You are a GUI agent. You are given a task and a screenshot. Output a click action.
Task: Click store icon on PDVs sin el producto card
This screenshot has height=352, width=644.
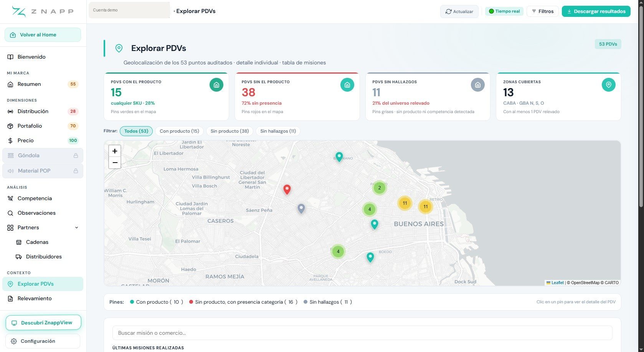pyautogui.click(x=347, y=85)
